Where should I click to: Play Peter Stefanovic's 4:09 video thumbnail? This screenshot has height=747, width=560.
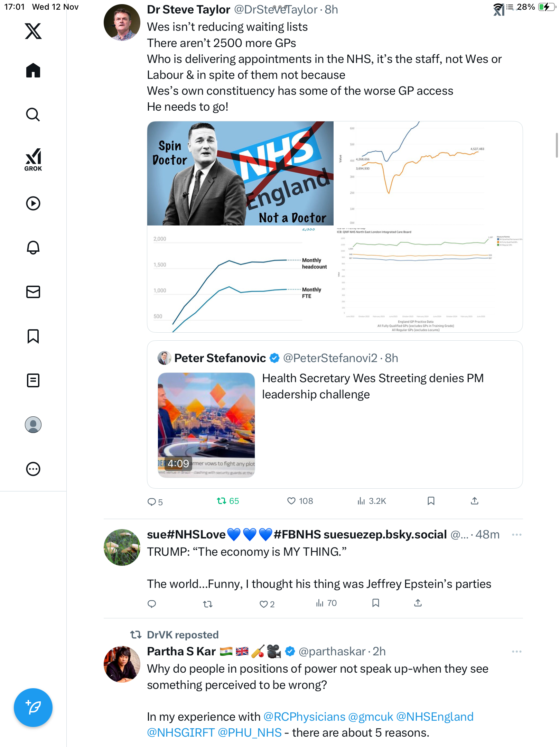[x=206, y=425]
